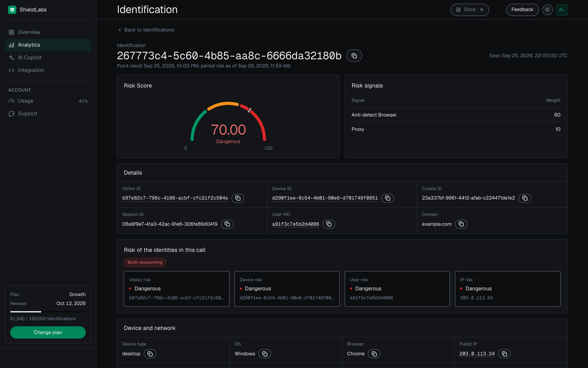Image resolution: width=588 pixels, height=368 pixels.
Task: Click the Integration code brackets icon
Action: 11,70
